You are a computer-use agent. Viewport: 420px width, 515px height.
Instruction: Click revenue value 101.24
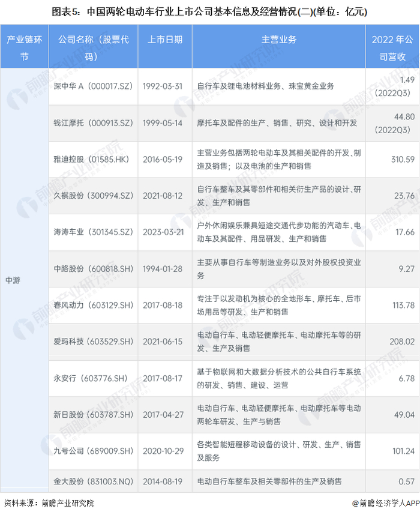404,451
